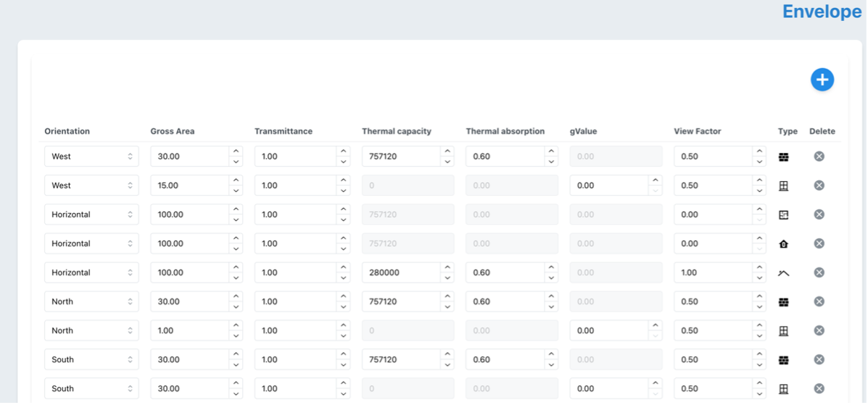
Task: Decrease Thermal absorption in roof row
Action: coord(551,277)
